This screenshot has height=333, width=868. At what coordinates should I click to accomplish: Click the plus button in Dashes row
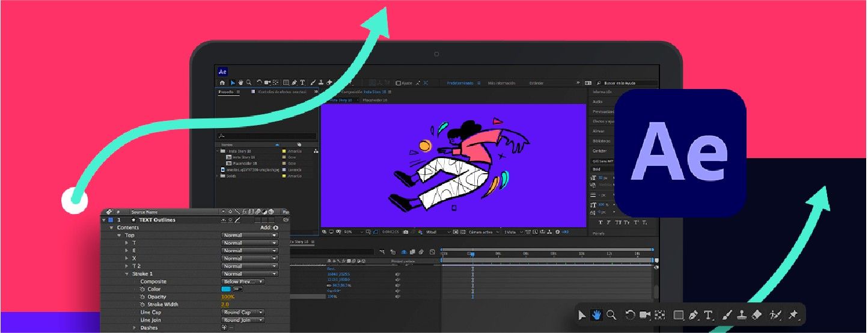(224, 328)
